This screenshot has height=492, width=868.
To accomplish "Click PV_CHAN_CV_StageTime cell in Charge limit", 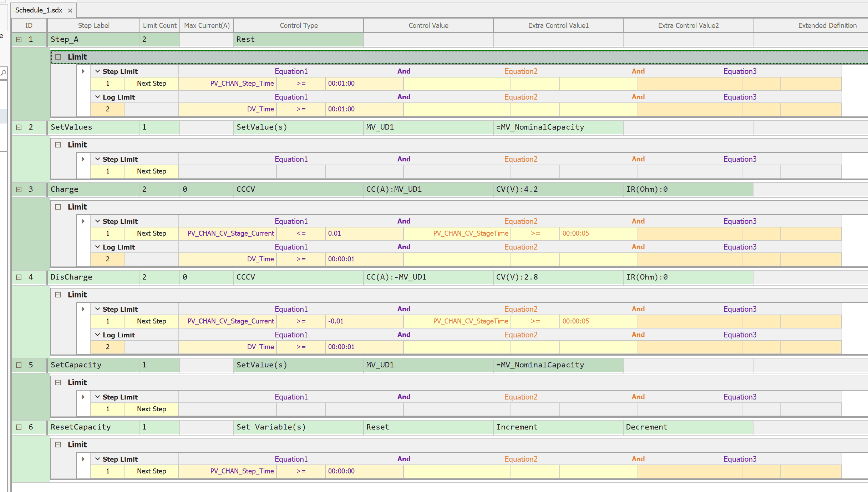I will coord(470,234).
